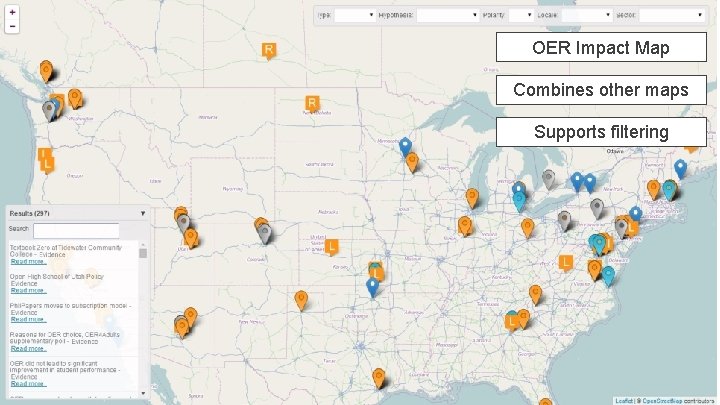
Task: Click the results list scroll-down arrow
Action: [x=143, y=394]
